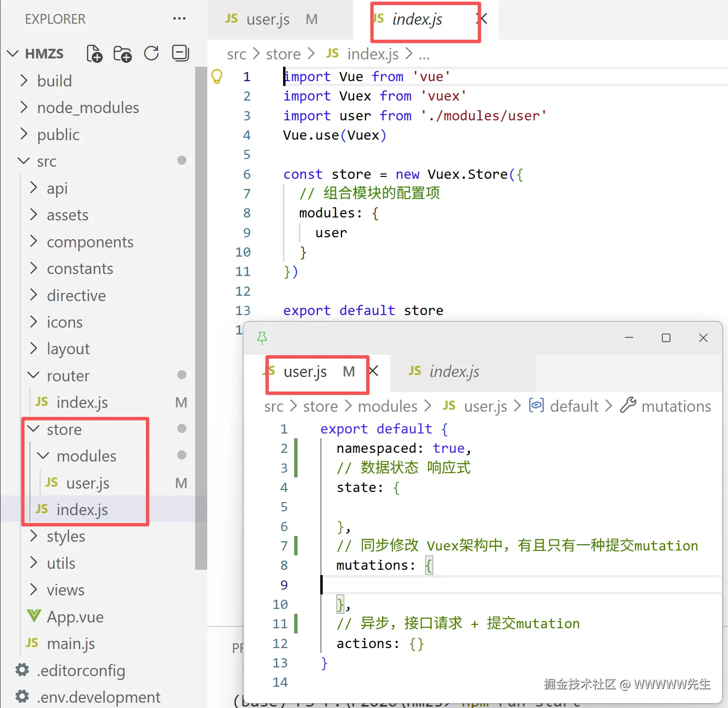
Task: Close the user.js tab in floating window
Action: tap(373, 371)
